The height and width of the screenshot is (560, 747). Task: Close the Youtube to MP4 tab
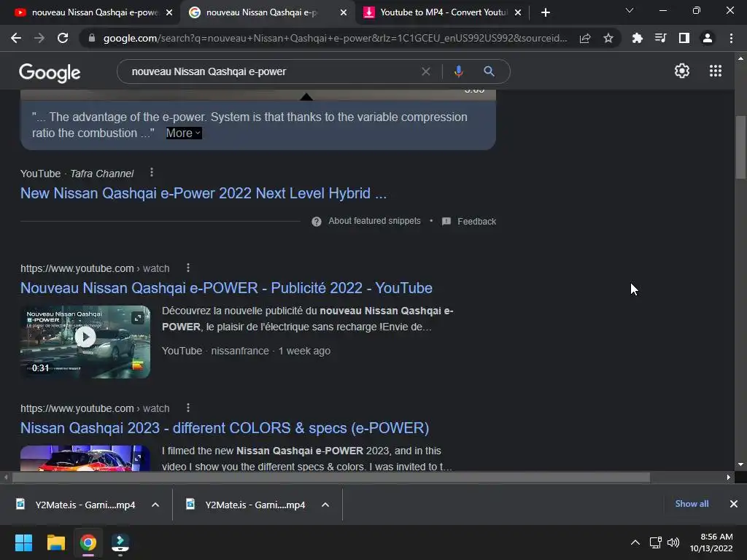tap(518, 12)
